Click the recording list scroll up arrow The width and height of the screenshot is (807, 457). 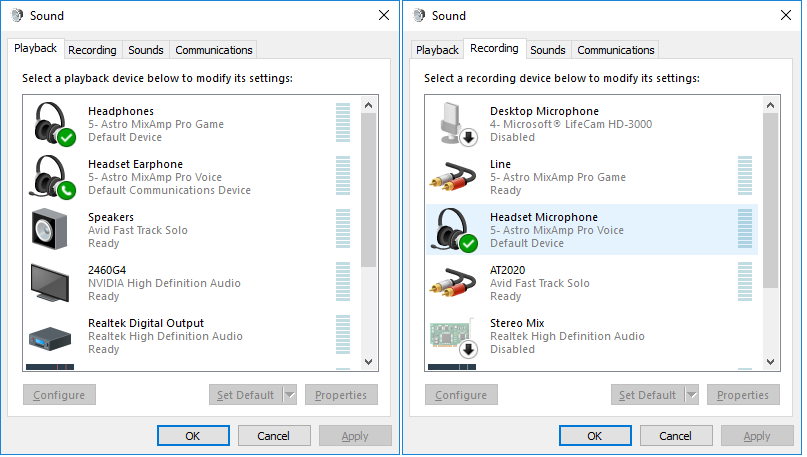(770, 105)
